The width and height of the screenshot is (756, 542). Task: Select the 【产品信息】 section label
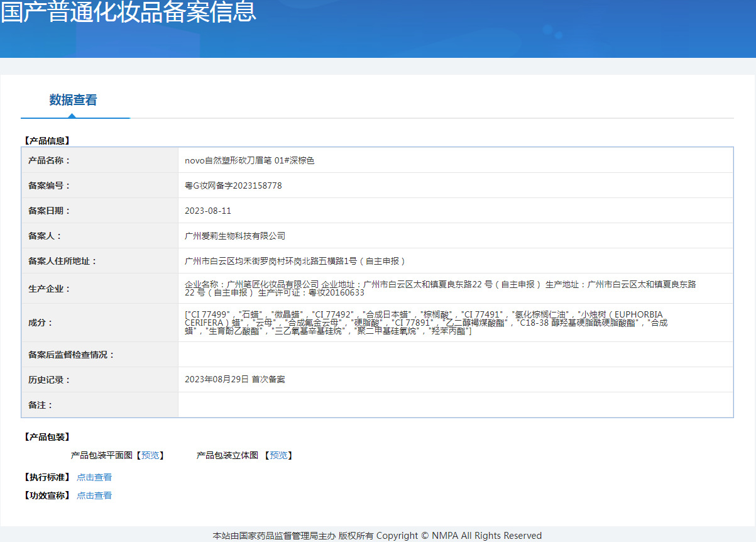pos(47,141)
